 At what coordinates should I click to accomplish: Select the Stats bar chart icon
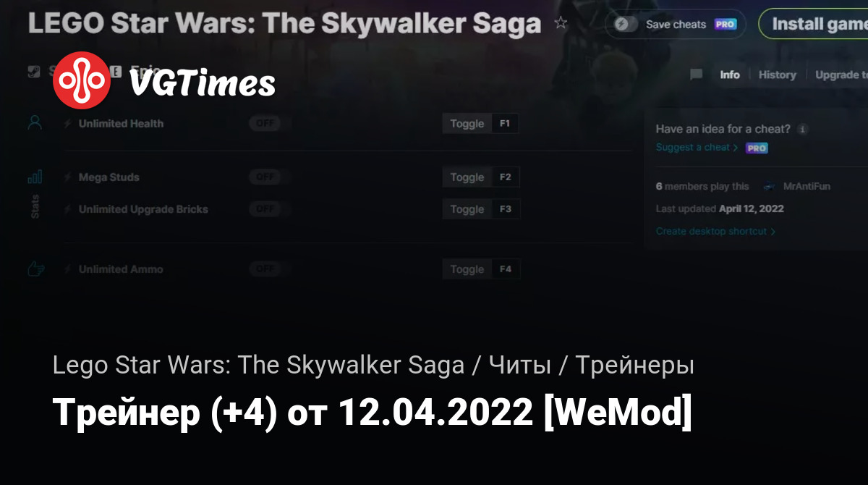(x=35, y=177)
